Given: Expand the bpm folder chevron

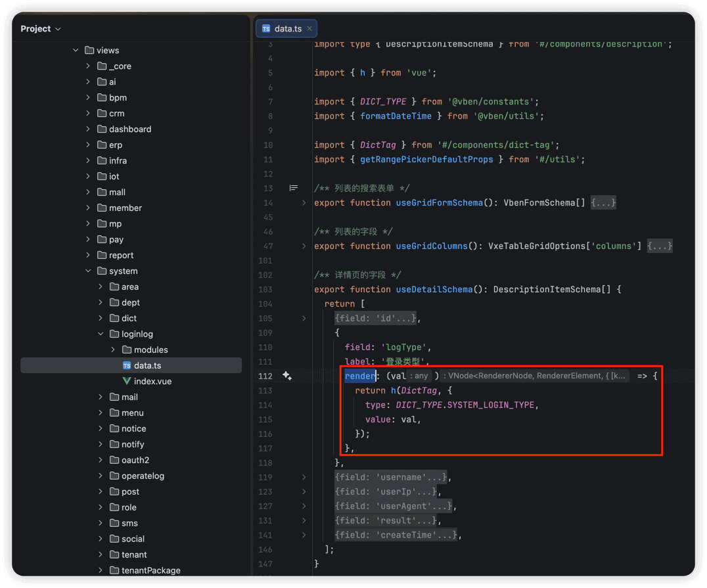Looking at the screenshot, I should [x=88, y=97].
